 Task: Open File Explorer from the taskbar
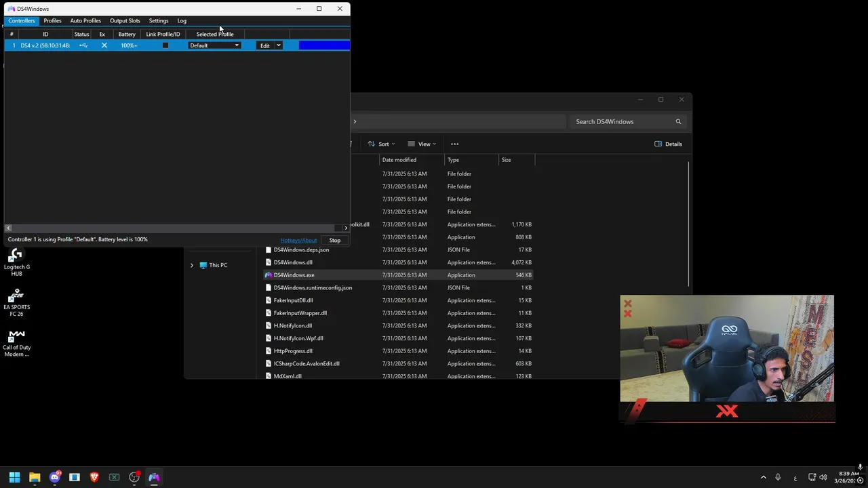pos(35,477)
